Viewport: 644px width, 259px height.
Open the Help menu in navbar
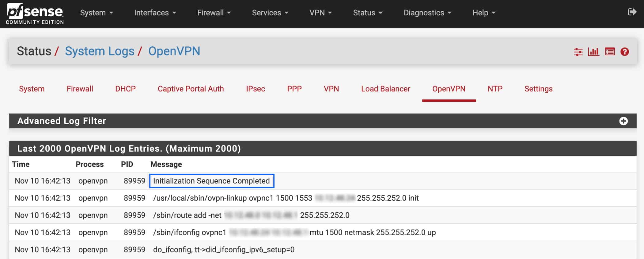point(484,13)
